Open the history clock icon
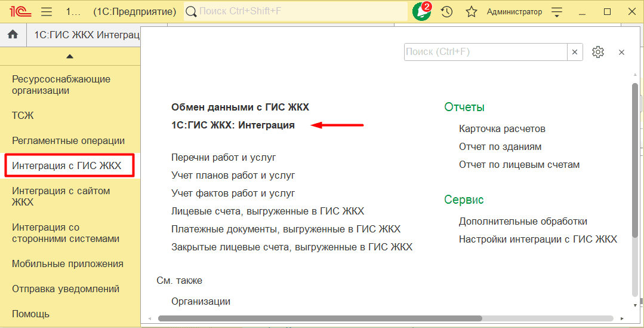Image resolution: width=644 pixels, height=328 pixels. point(446,12)
